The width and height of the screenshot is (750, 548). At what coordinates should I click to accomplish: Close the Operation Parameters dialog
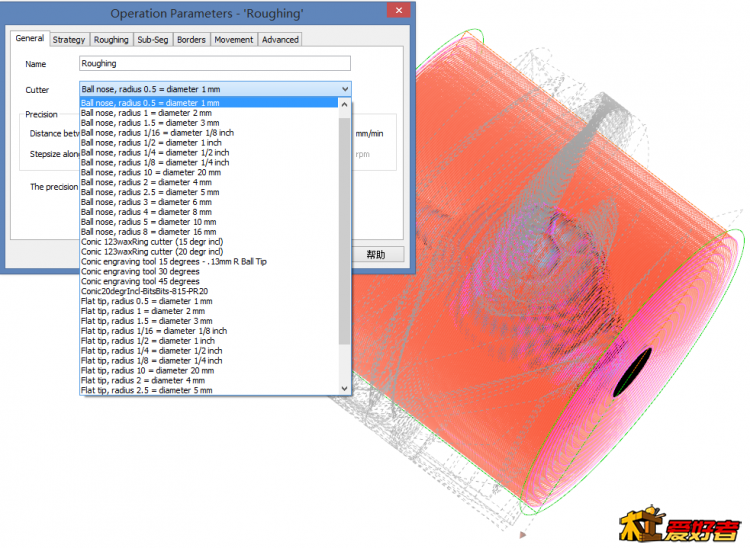coord(398,12)
